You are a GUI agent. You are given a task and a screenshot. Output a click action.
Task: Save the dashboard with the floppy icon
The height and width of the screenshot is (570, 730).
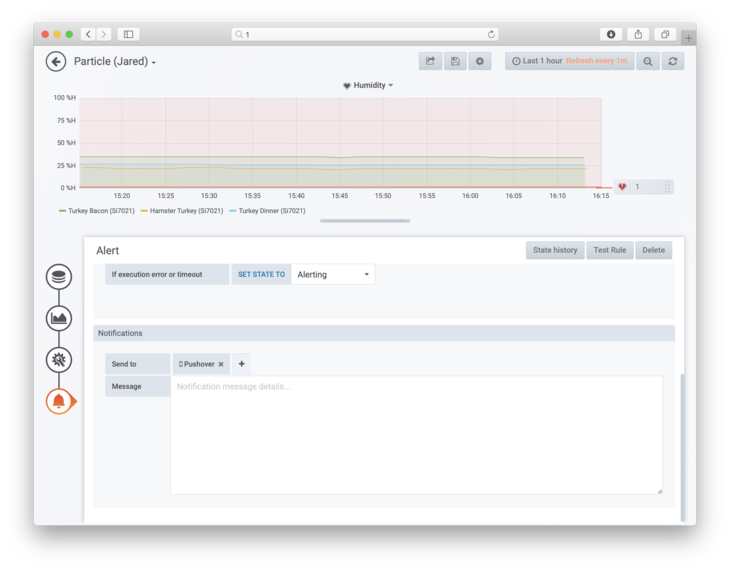click(455, 62)
